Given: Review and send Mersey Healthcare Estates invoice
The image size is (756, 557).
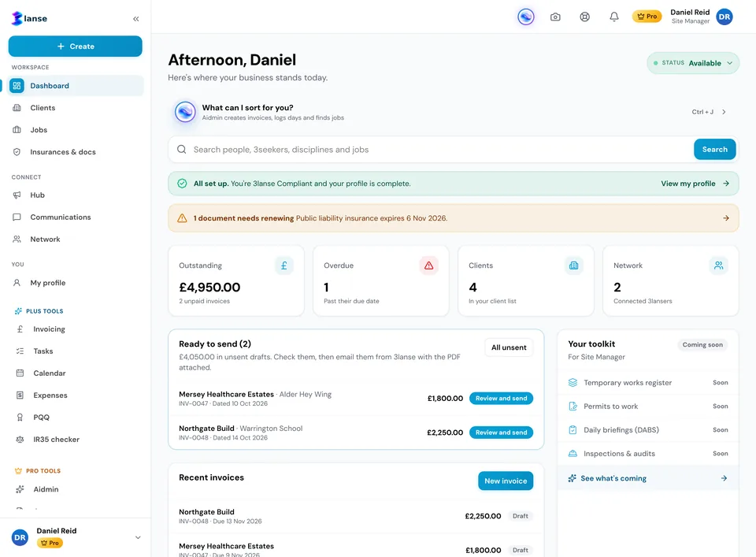Looking at the screenshot, I should [501, 399].
